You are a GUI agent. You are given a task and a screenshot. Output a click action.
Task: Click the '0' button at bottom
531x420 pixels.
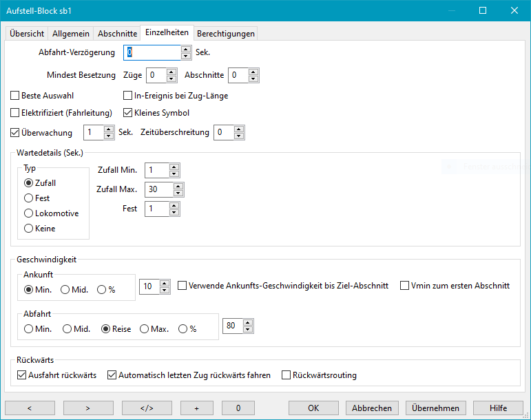click(x=238, y=408)
